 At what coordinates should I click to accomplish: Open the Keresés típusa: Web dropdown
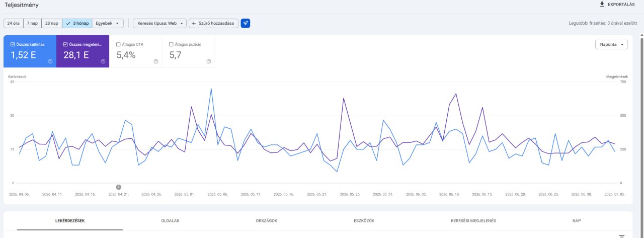(x=159, y=23)
